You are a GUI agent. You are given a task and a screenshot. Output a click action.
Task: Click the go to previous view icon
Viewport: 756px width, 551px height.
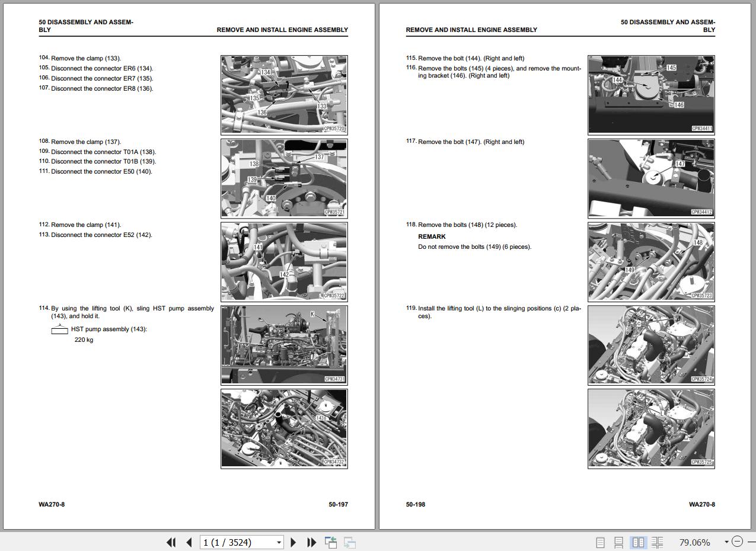331,542
